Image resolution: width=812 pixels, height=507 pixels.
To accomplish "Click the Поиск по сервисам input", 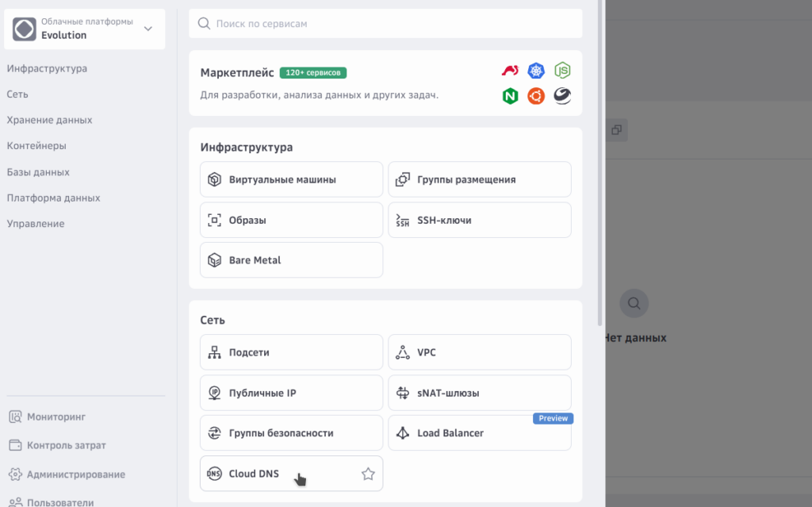I will point(396,24).
